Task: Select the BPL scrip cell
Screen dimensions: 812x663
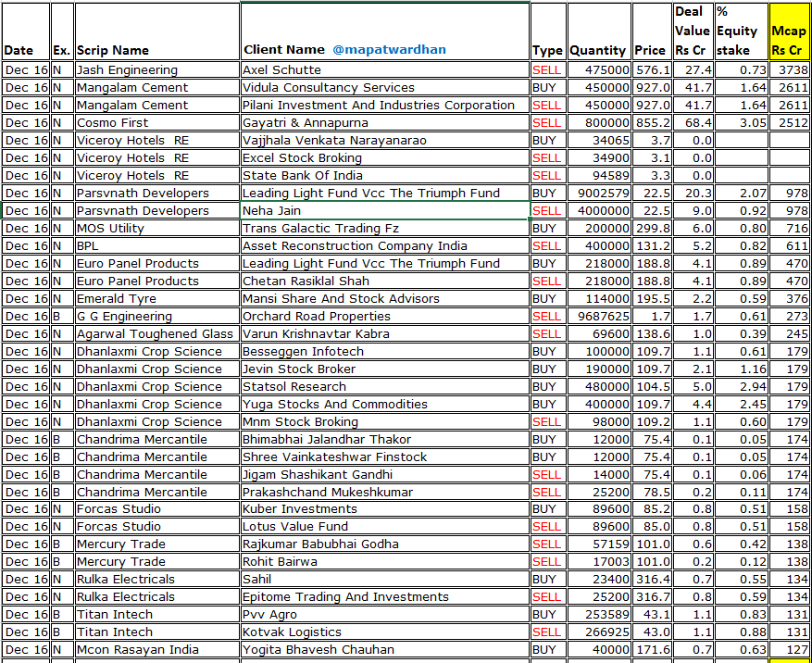Action: 156,246
